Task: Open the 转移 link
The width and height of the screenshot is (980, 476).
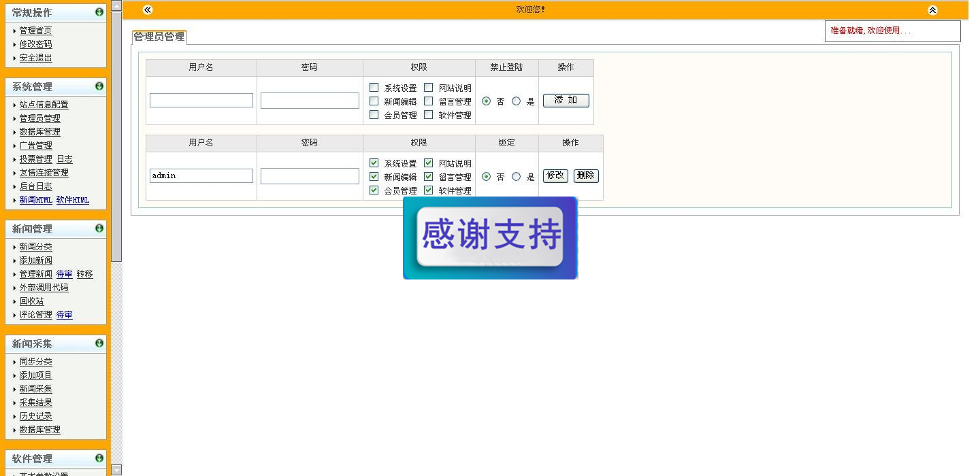Action: [85, 274]
